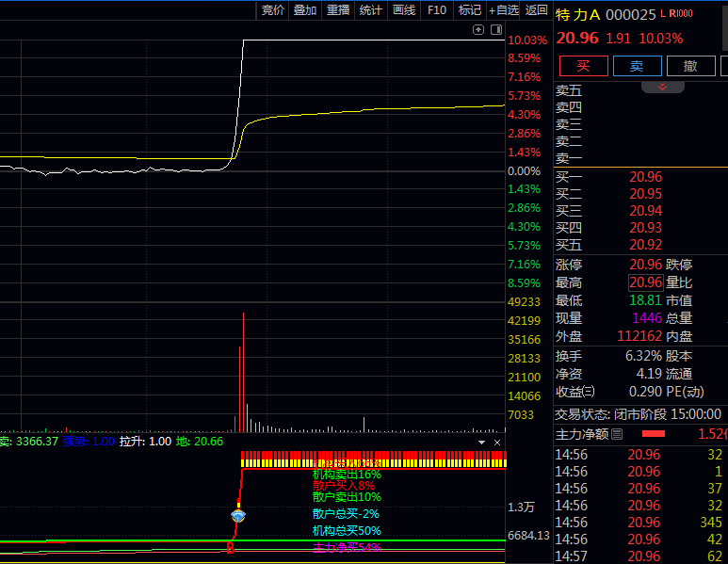Click the 主力净额 list icon

[x=617, y=434]
